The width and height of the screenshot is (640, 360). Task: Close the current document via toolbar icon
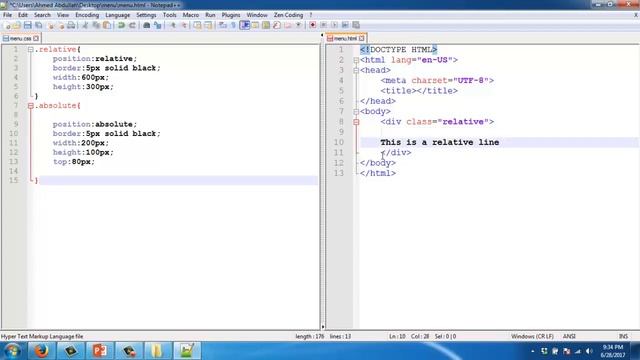click(x=51, y=25)
